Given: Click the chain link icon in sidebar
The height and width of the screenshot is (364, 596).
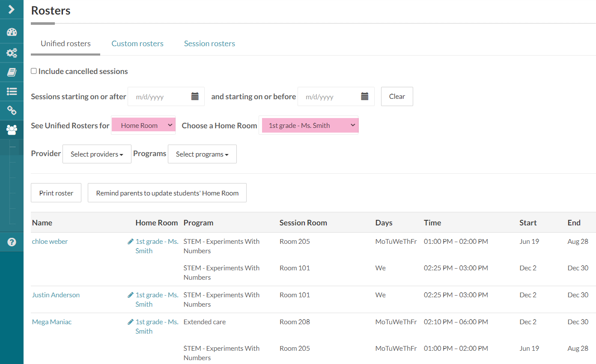Looking at the screenshot, I should coord(12,110).
